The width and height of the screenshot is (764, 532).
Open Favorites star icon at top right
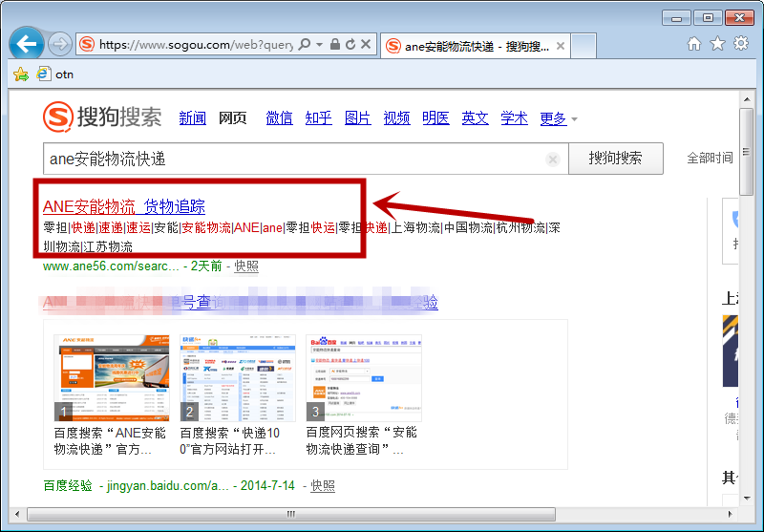[x=718, y=44]
